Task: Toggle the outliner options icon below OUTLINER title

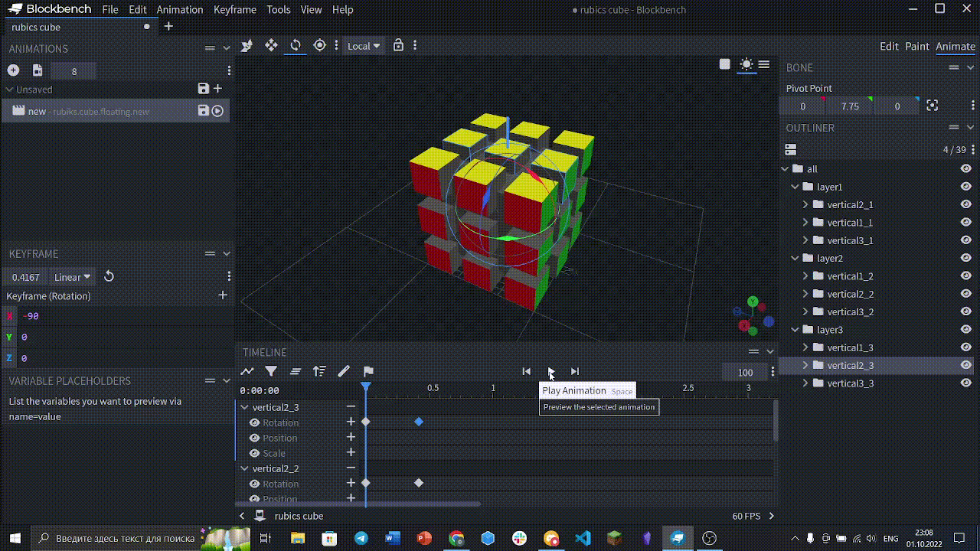Action: point(791,149)
